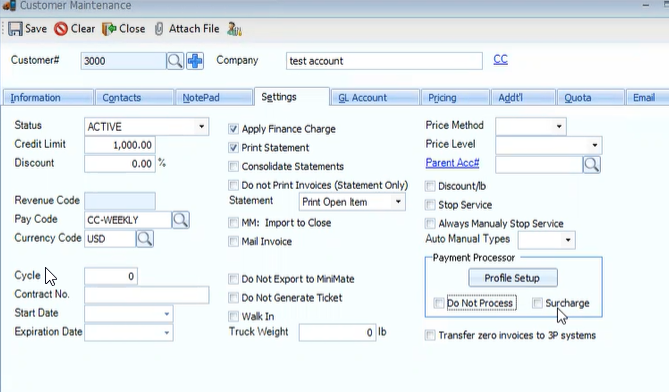
Task: Enable Mail Invoice checkbox
Action: [233, 241]
